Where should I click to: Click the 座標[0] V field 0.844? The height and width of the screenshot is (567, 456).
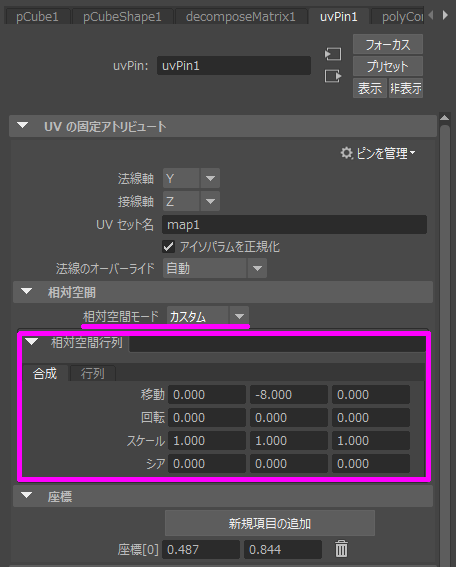pos(283,550)
